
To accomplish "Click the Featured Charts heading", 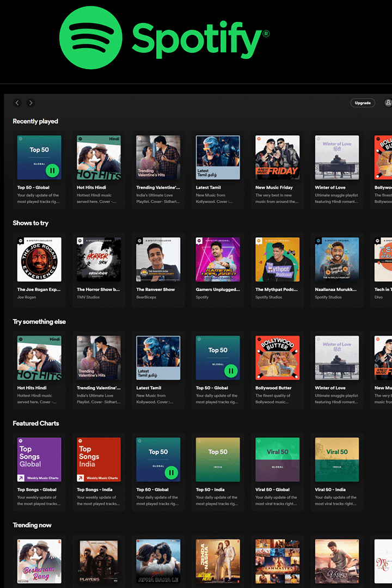I will point(35,424).
